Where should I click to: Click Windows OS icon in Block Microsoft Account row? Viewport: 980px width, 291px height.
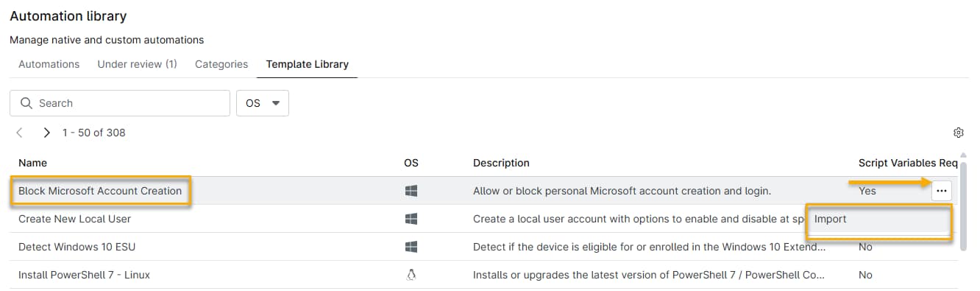pyautogui.click(x=411, y=191)
